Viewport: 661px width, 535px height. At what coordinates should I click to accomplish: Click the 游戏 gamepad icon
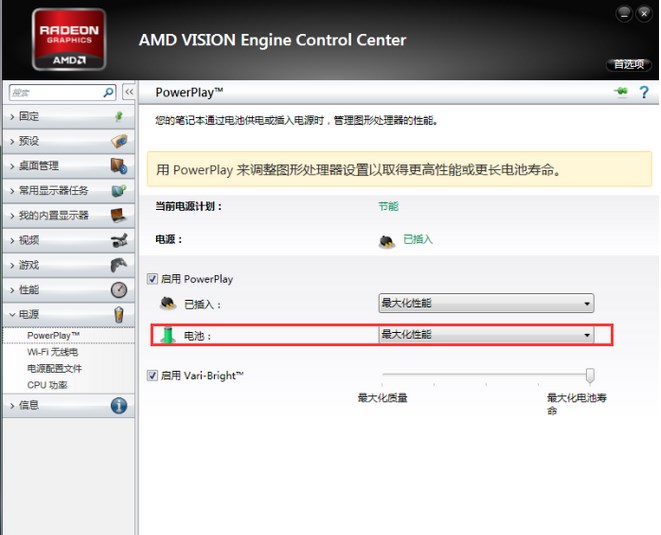[119, 265]
